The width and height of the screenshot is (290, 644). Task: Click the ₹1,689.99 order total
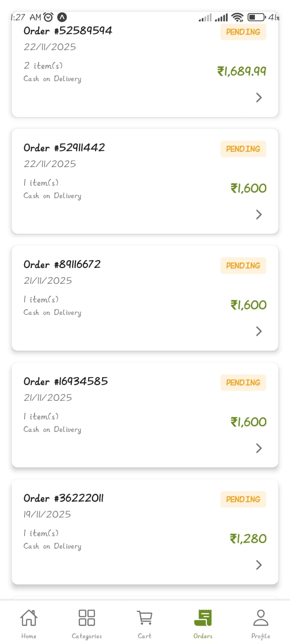pos(242,71)
